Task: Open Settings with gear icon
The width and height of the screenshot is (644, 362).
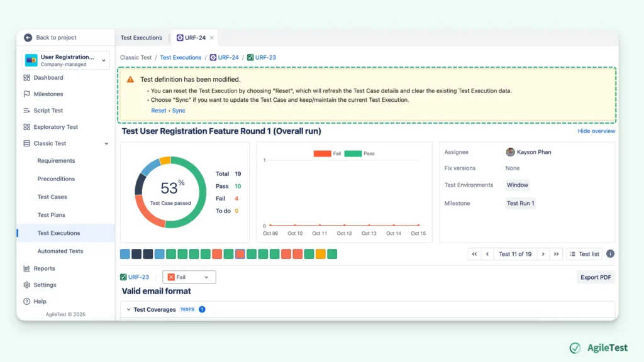Action: [40, 285]
